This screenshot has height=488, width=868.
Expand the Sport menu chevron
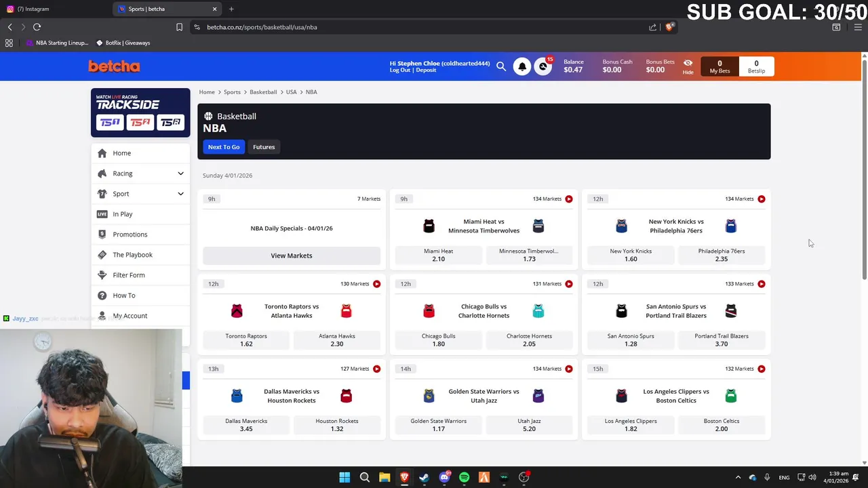180,194
